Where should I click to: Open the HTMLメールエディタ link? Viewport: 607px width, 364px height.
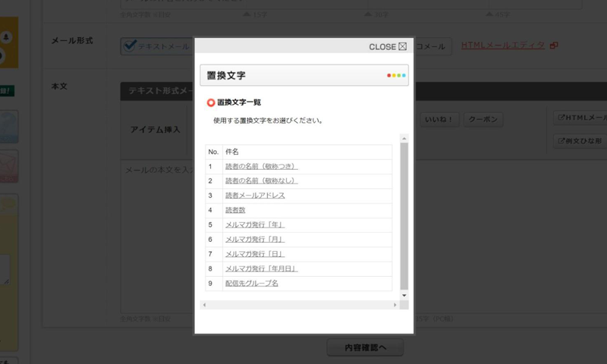pos(503,45)
